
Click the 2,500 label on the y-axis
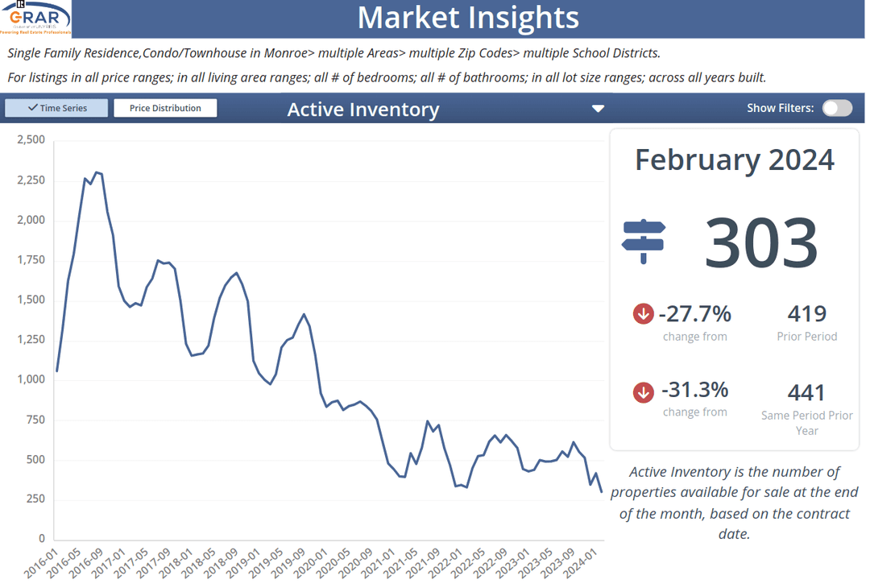coord(31,140)
